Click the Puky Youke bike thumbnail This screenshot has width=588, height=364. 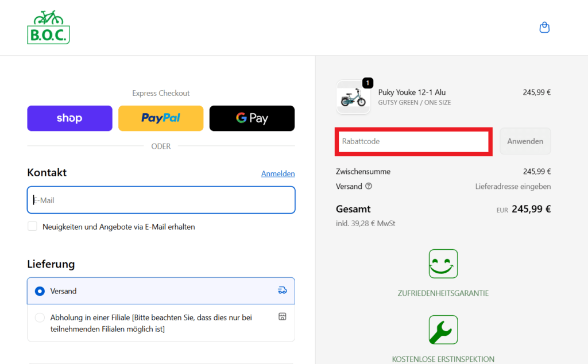353,98
